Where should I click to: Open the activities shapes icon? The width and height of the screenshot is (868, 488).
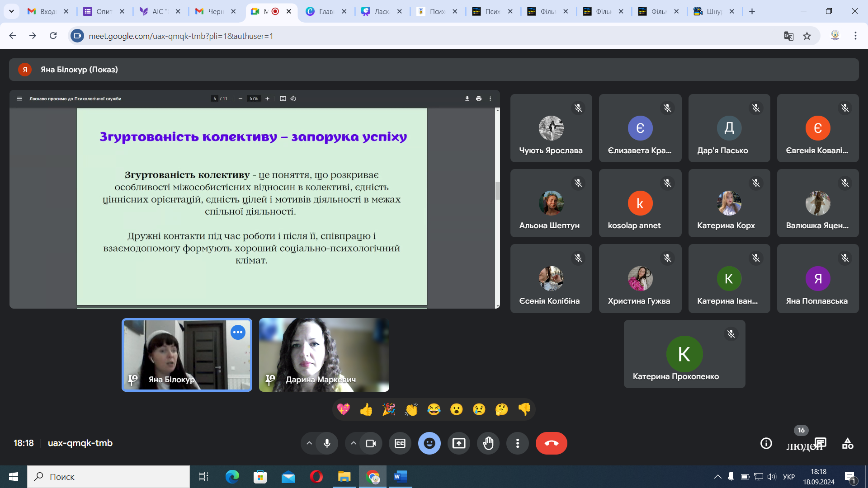[x=848, y=443]
